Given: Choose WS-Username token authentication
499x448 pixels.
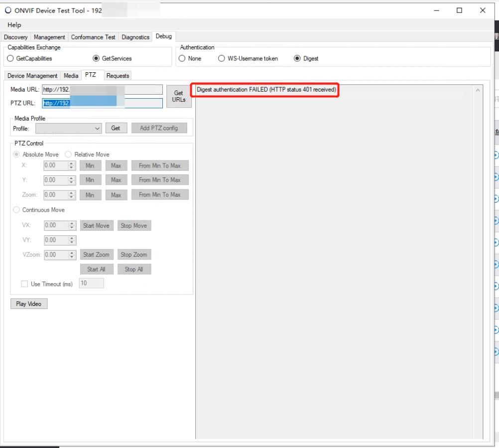Looking at the screenshot, I should point(248,59).
